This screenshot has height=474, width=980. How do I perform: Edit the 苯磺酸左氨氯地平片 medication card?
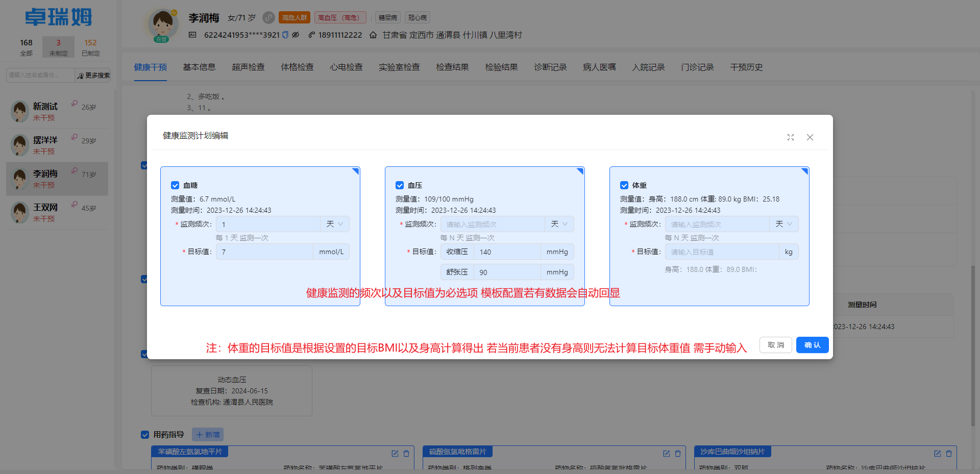tap(395, 454)
